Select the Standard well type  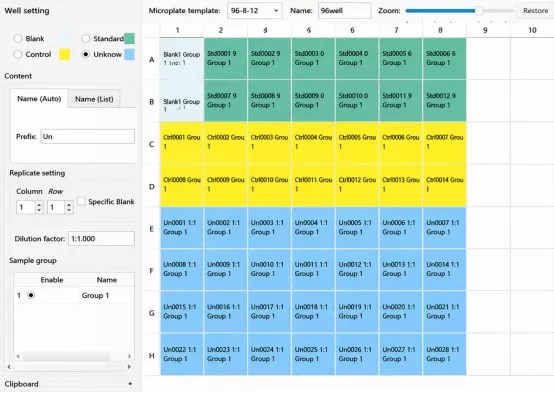86,39
